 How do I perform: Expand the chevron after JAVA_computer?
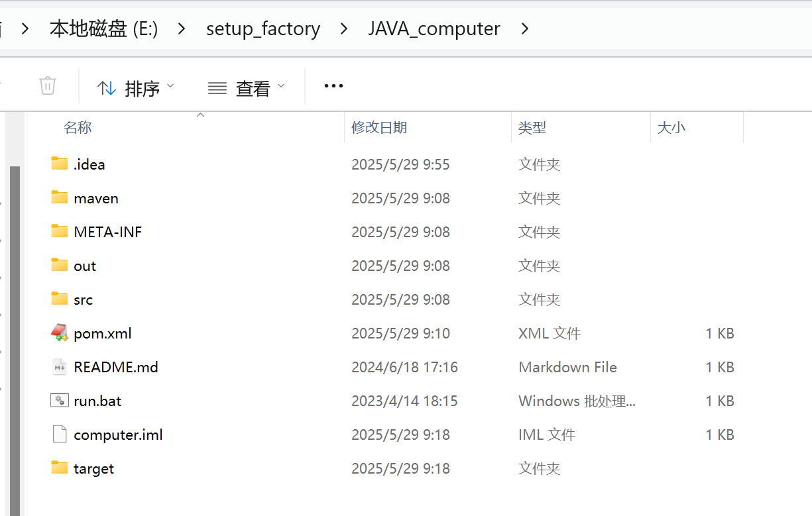coord(524,29)
